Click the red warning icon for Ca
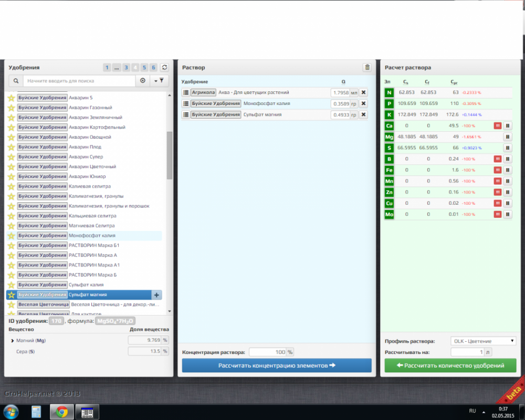 498,125
